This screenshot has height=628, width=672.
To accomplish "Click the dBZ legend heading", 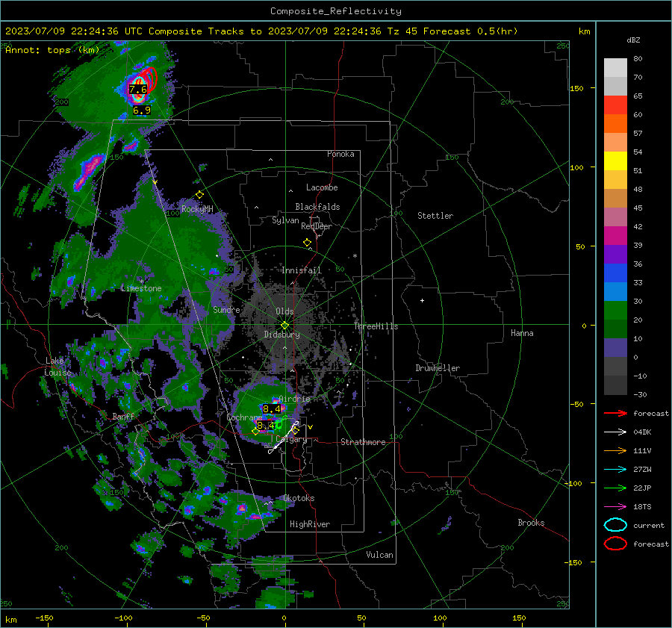I will 633,40.
